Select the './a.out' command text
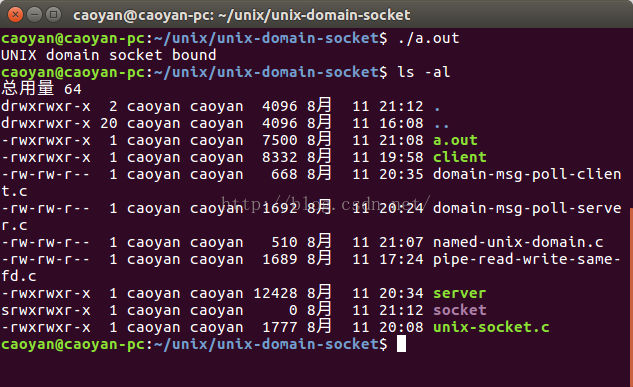The height and width of the screenshot is (387, 633). point(428,38)
